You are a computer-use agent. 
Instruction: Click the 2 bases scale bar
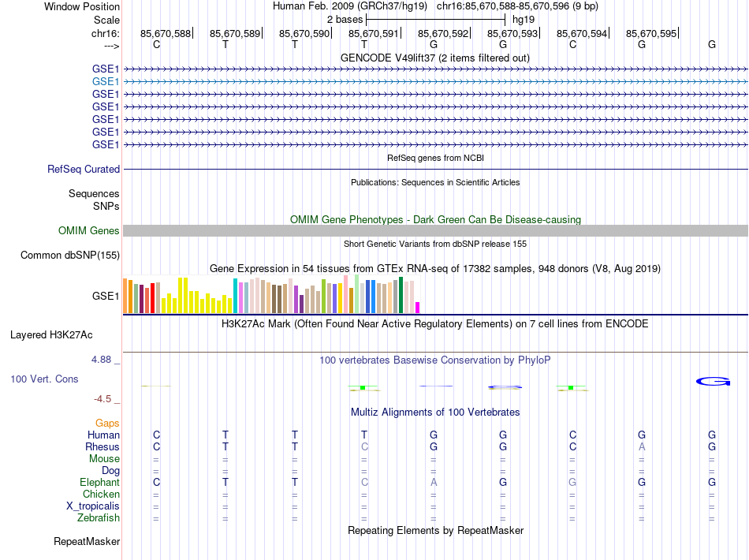[x=435, y=18]
